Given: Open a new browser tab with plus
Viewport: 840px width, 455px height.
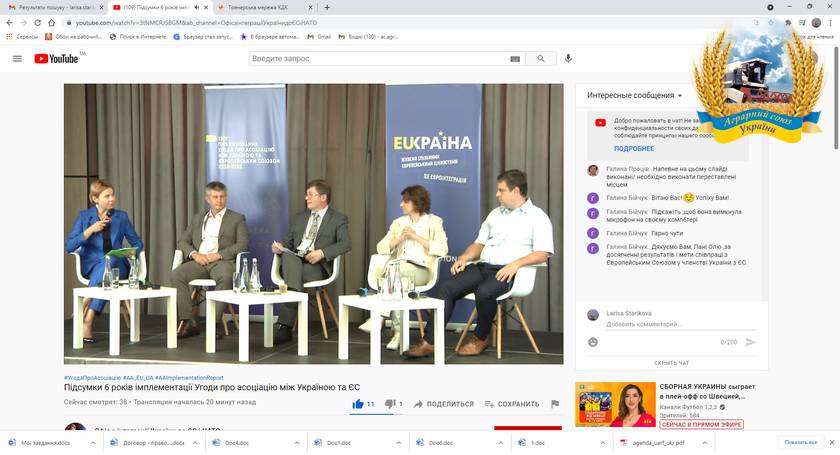Looking at the screenshot, I should 327,8.
